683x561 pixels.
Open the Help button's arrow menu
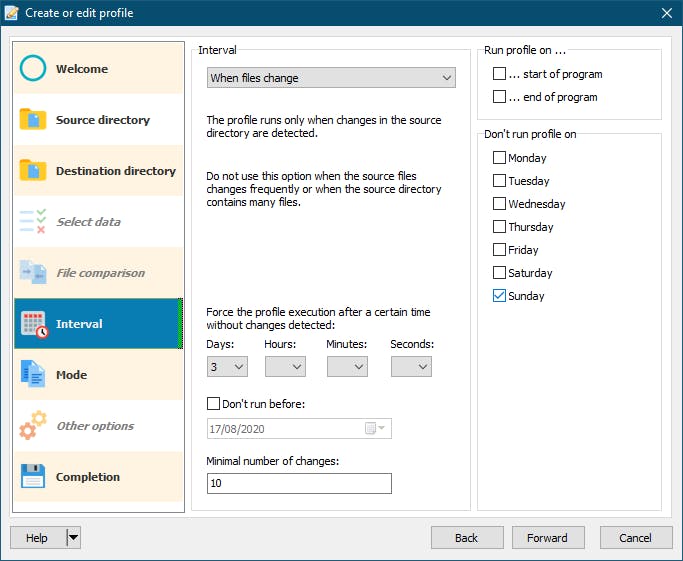click(73, 538)
